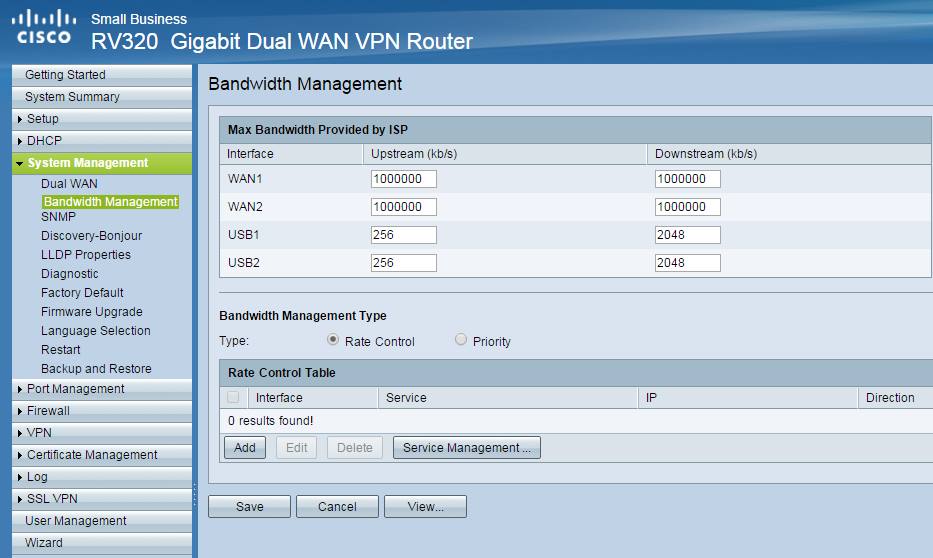Open Getting Started page

[102, 75]
